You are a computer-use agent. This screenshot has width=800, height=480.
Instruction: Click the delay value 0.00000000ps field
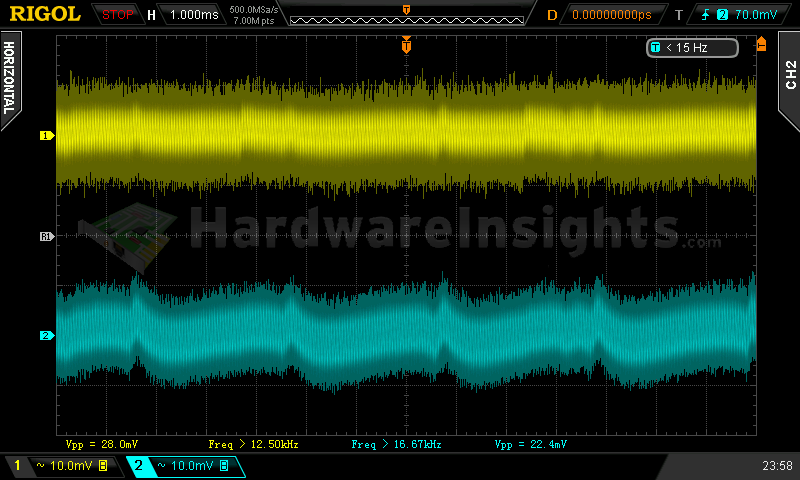[x=613, y=15]
